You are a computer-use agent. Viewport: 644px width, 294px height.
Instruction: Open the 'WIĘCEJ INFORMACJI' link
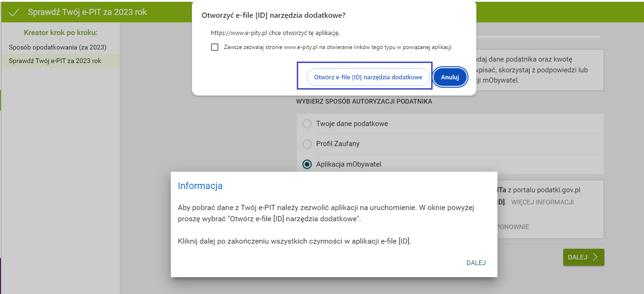pos(542,202)
